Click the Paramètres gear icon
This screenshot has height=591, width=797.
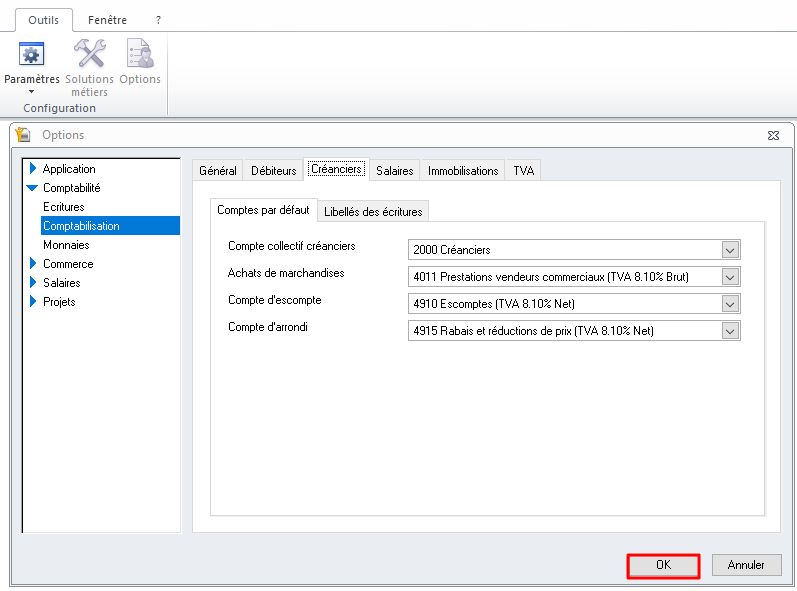(32, 54)
